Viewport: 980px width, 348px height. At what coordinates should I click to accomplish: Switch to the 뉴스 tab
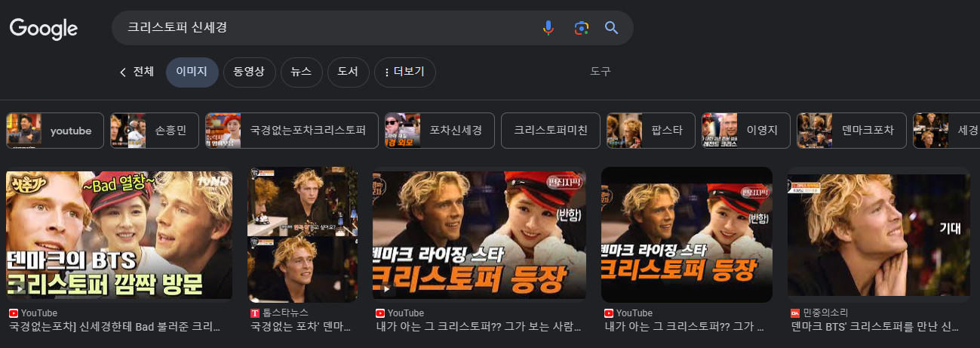(301, 72)
